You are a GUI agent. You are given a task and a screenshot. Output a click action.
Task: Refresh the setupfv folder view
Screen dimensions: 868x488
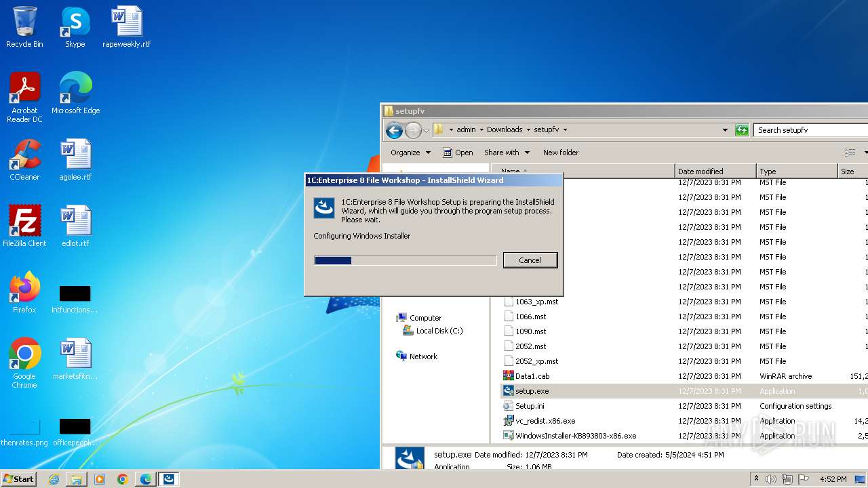click(x=742, y=130)
